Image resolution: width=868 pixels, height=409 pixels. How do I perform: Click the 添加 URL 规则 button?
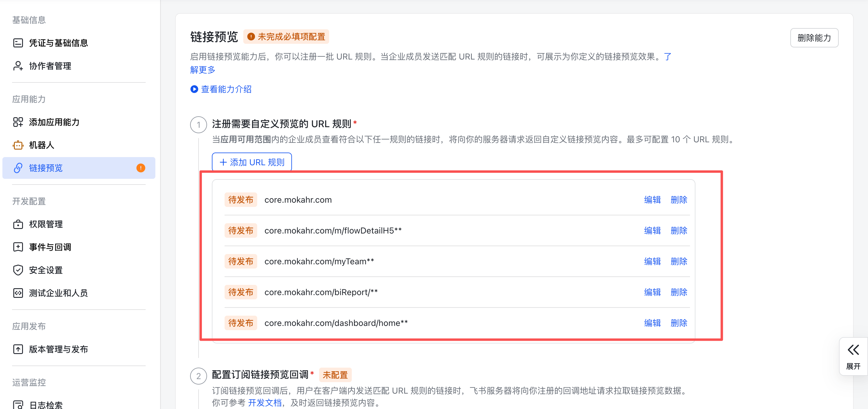[x=251, y=163]
